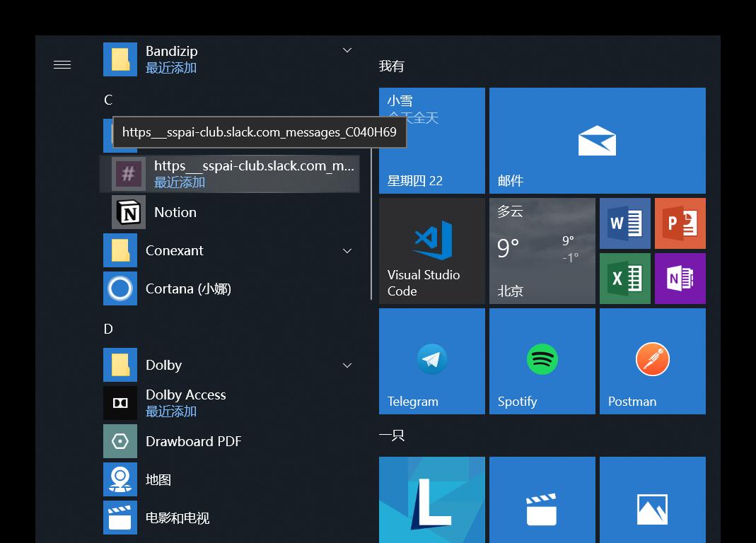This screenshot has height=543, width=756.
Task: Launch the PowerPoint tile
Action: pos(680,223)
